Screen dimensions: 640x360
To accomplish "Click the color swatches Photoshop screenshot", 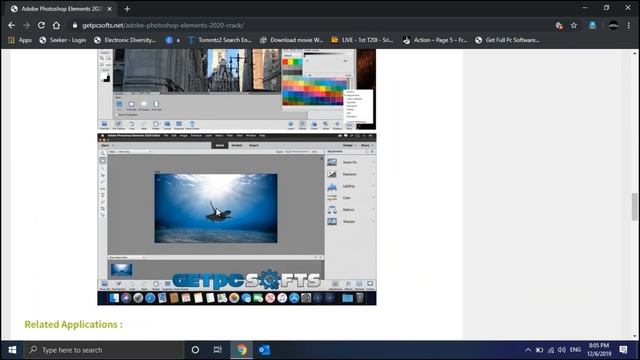I will tap(237, 89).
